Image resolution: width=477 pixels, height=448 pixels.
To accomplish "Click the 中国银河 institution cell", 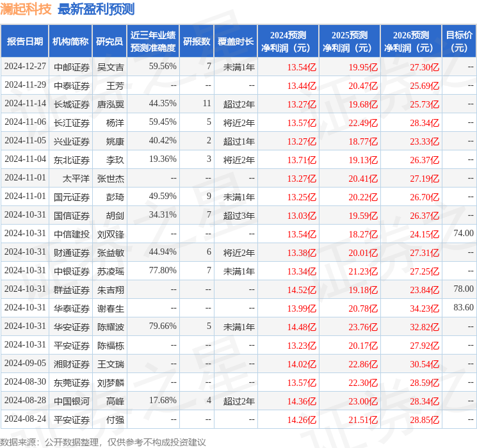I will click(72, 401).
